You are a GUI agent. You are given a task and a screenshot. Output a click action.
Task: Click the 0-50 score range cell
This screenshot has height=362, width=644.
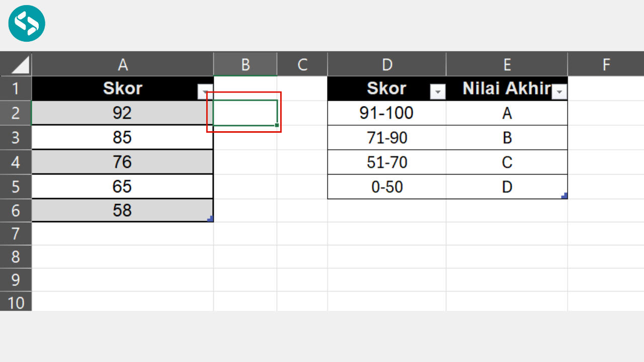[386, 187]
